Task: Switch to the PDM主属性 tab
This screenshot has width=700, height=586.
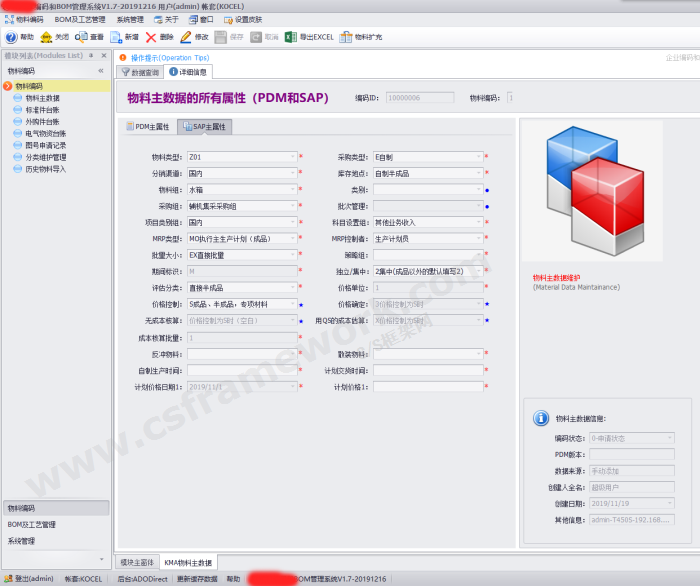Action: (147, 127)
